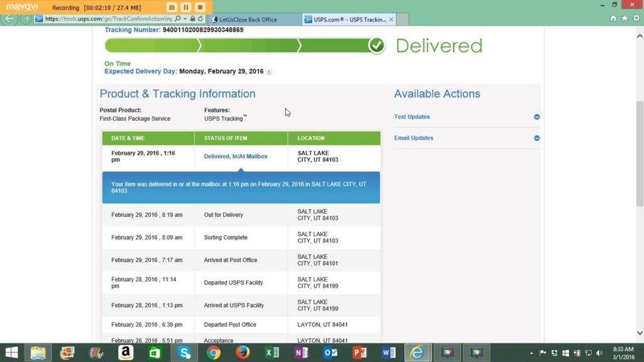Click the page vertical scrollbar thumb
Viewport: 644px width, 362px height.
coord(640,154)
